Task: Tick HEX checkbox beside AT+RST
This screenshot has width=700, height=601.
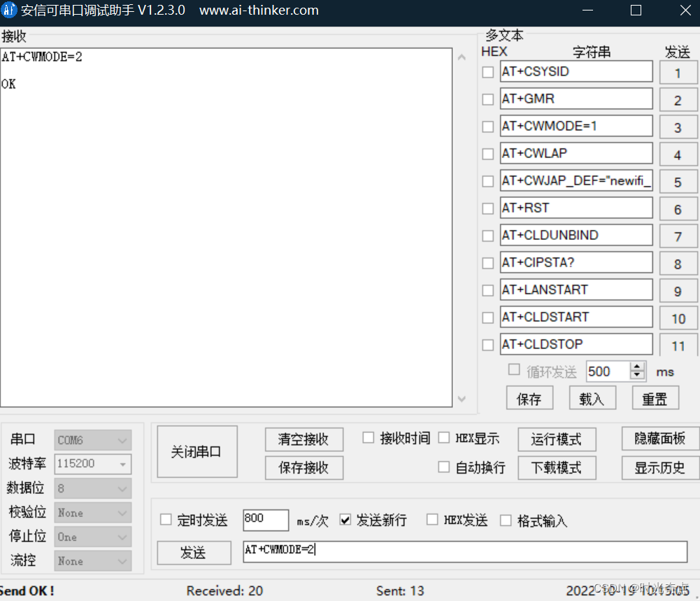Action: point(488,208)
